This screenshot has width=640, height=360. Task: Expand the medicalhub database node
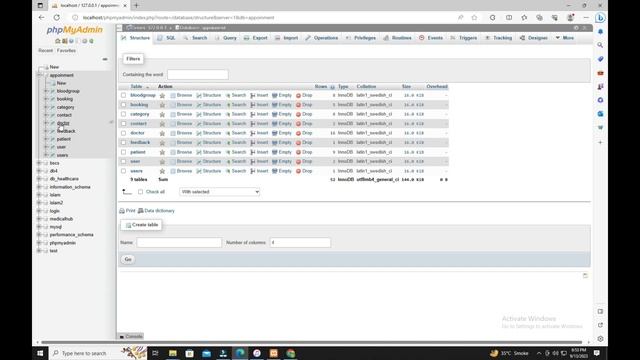point(40,219)
